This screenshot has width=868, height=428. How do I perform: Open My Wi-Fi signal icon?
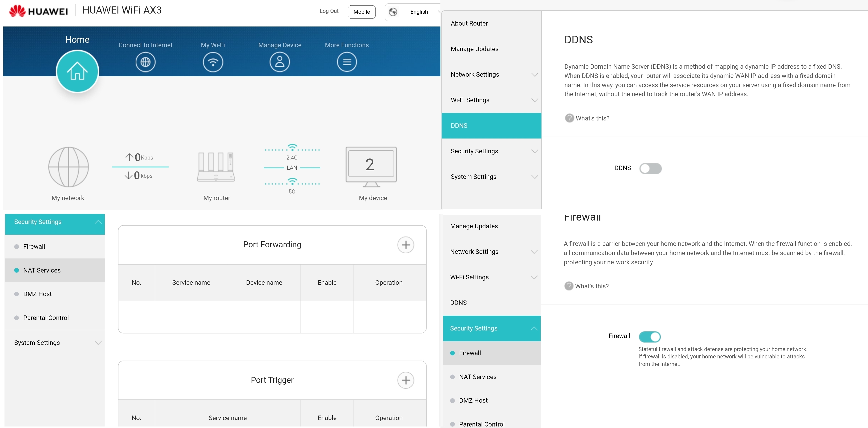[213, 62]
